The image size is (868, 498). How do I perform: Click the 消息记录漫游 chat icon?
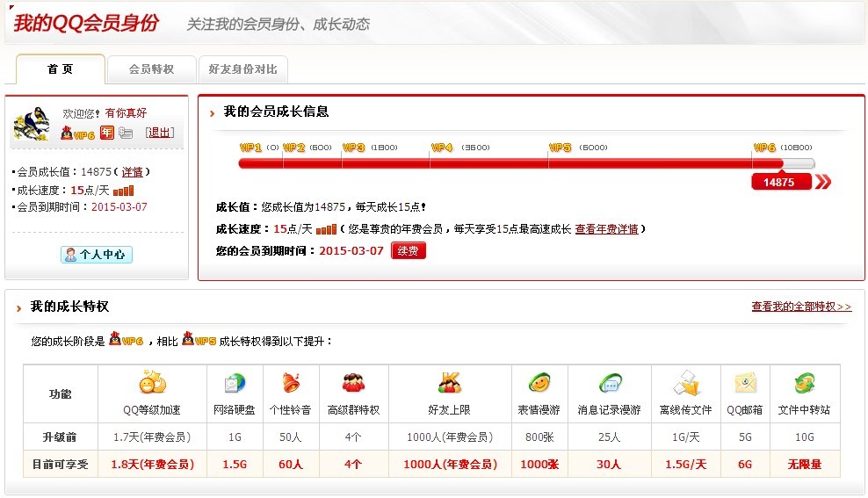[610, 382]
